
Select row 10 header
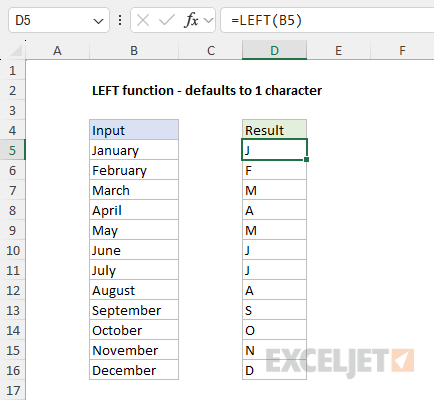point(13,250)
